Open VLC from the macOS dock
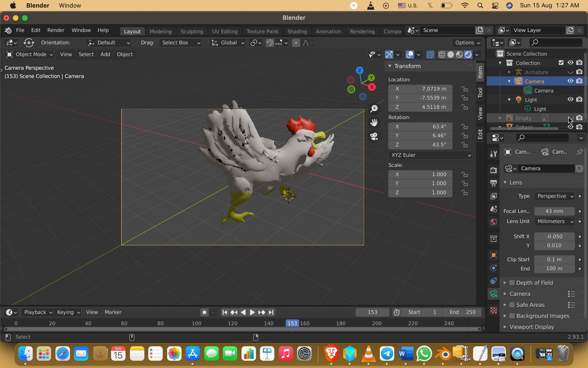The height and width of the screenshot is (368, 588). click(x=369, y=354)
